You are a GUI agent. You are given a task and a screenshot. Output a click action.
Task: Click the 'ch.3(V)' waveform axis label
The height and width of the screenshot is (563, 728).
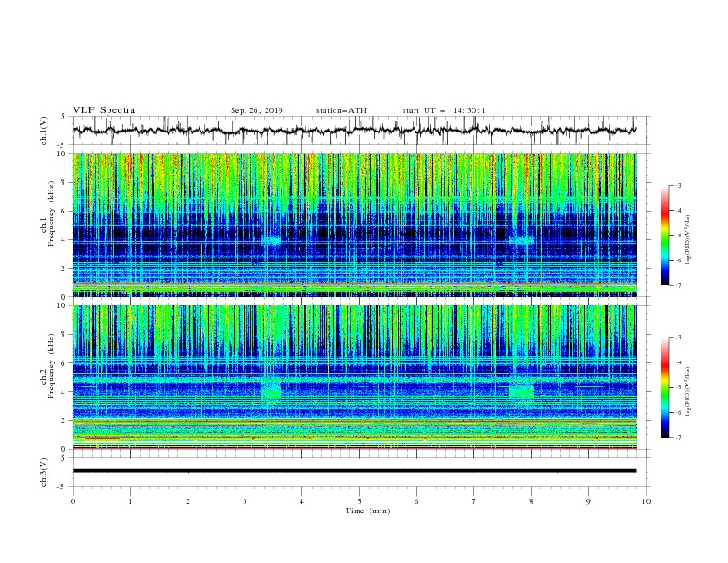tap(44, 472)
